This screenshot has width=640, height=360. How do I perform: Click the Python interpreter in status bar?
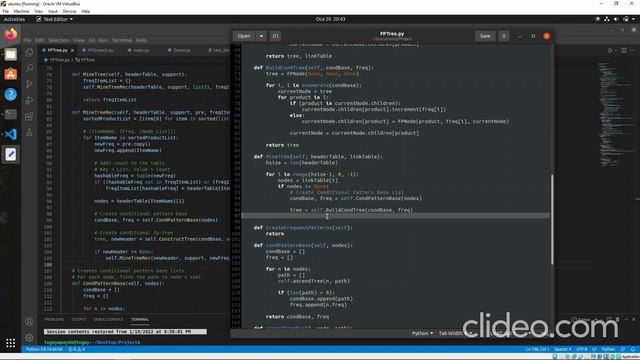pos(44,349)
